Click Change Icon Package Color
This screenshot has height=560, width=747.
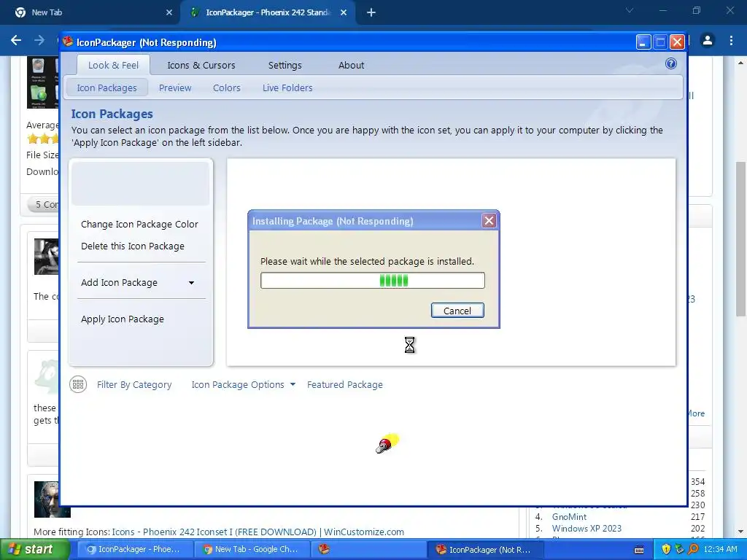pos(139,225)
